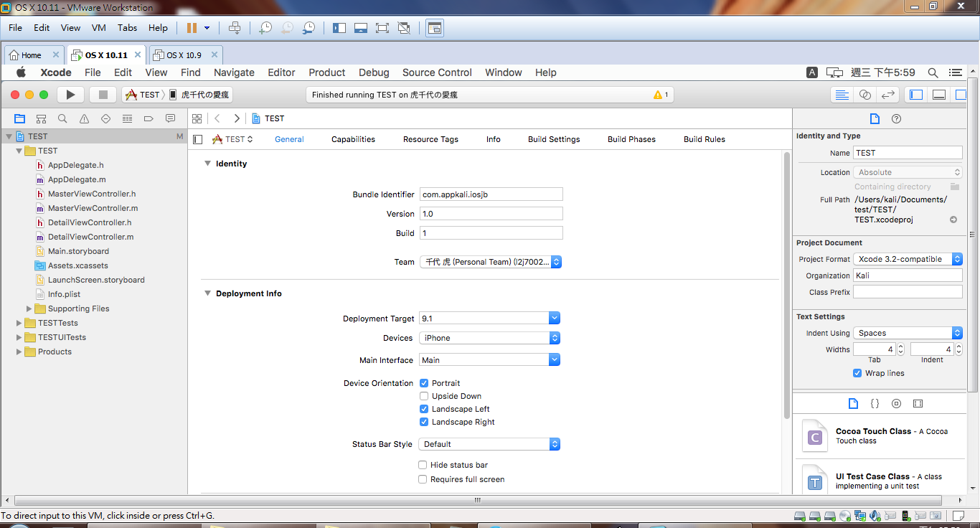Open the Symbol navigator
980x528 pixels.
coord(41,118)
